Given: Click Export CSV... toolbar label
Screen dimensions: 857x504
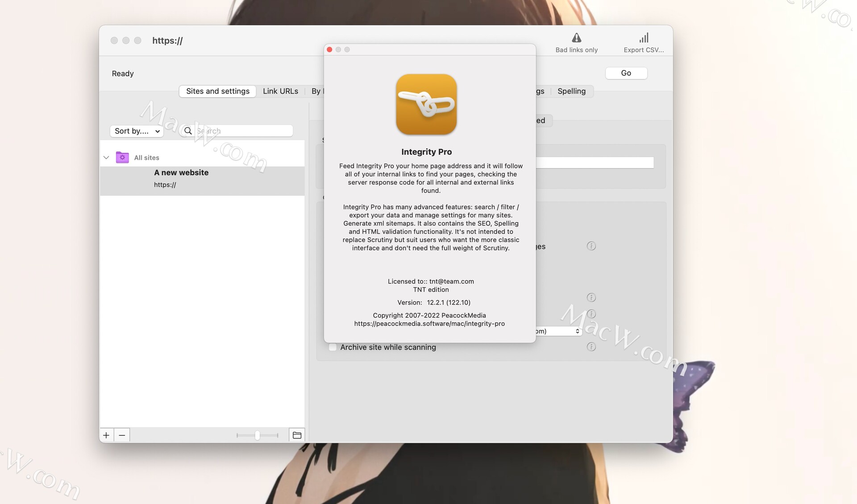Looking at the screenshot, I should 644,50.
